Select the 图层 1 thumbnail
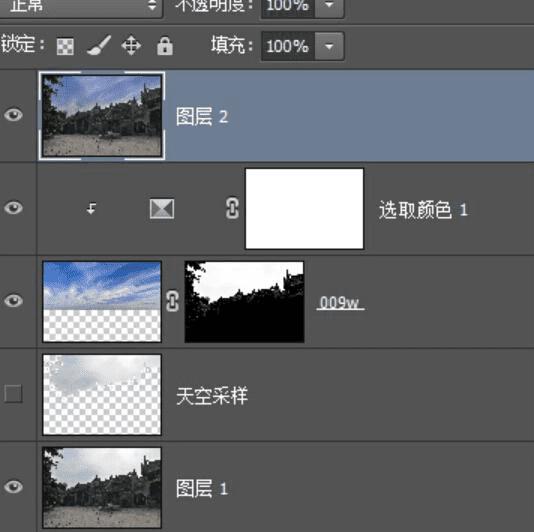The image size is (534, 532). [102, 488]
